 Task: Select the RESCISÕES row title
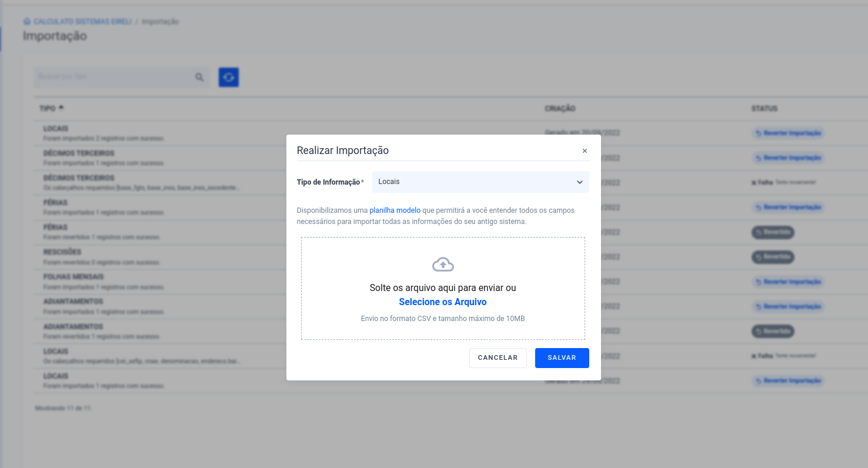click(x=62, y=252)
